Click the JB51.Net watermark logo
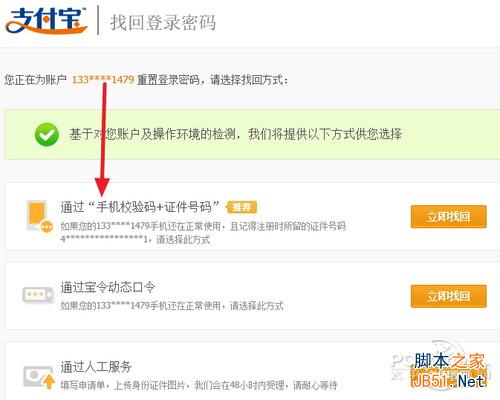 pos(449,381)
